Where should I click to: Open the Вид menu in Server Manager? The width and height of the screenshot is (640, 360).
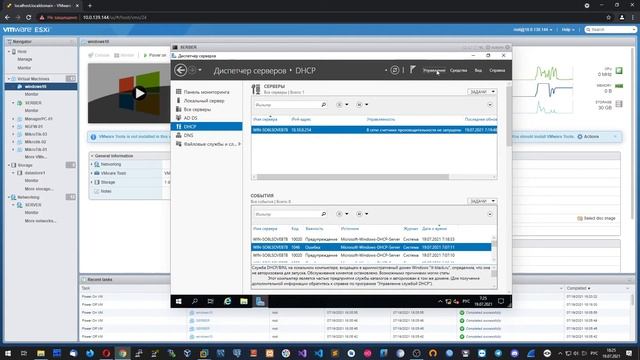coord(478,70)
